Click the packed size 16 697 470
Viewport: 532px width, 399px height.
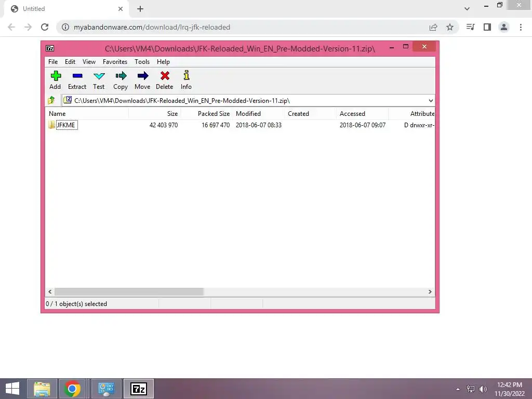pos(216,125)
